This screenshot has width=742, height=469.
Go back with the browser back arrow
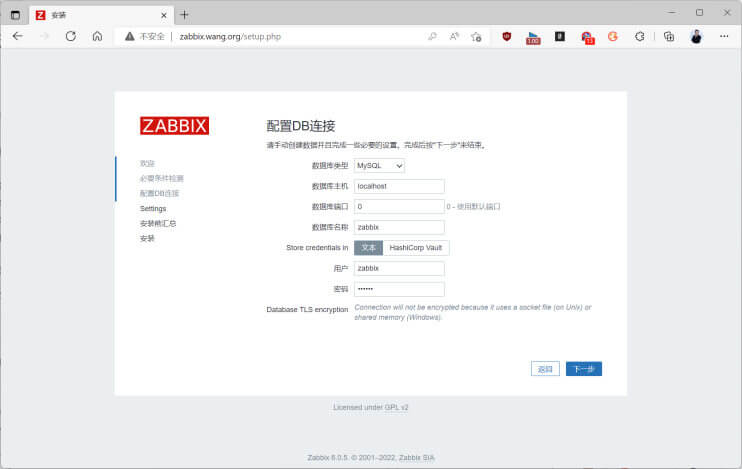pos(18,36)
